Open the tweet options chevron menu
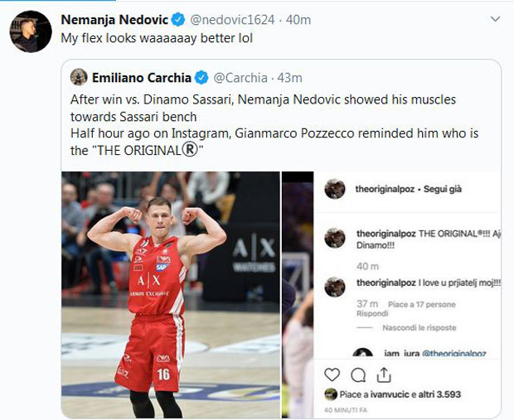The height and width of the screenshot is (420, 514). coord(495,18)
